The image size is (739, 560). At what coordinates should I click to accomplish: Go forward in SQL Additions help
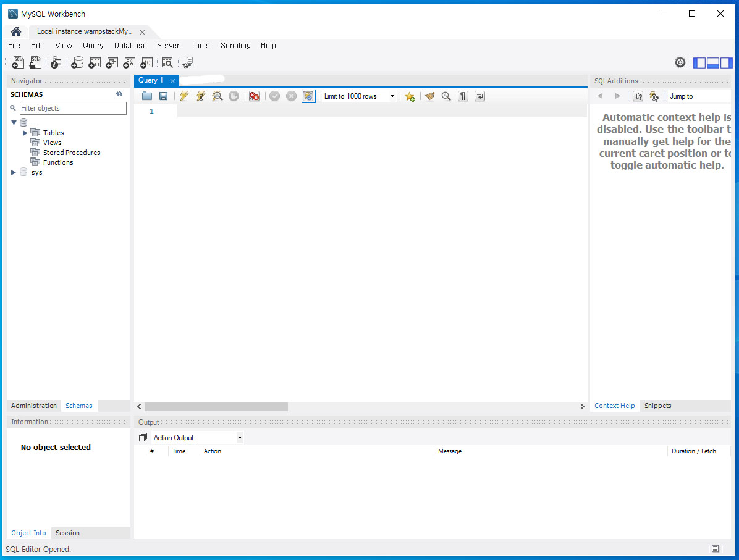[617, 96]
